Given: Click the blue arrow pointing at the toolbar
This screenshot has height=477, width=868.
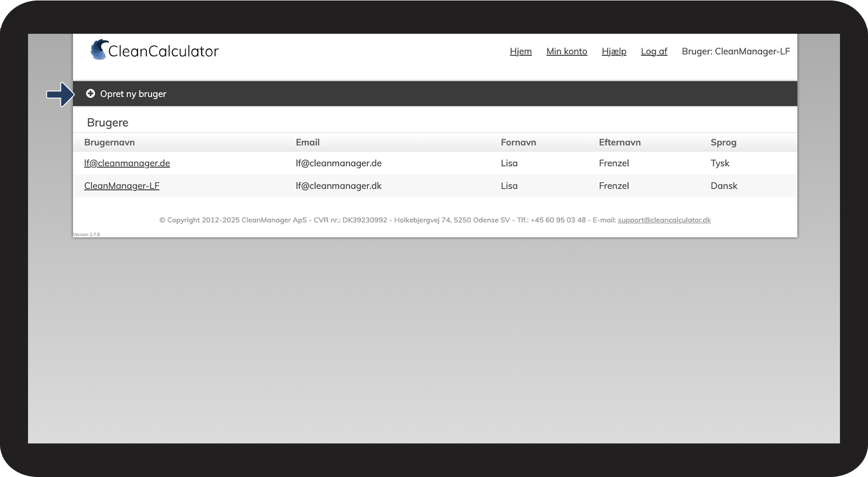Looking at the screenshot, I should click(x=60, y=94).
